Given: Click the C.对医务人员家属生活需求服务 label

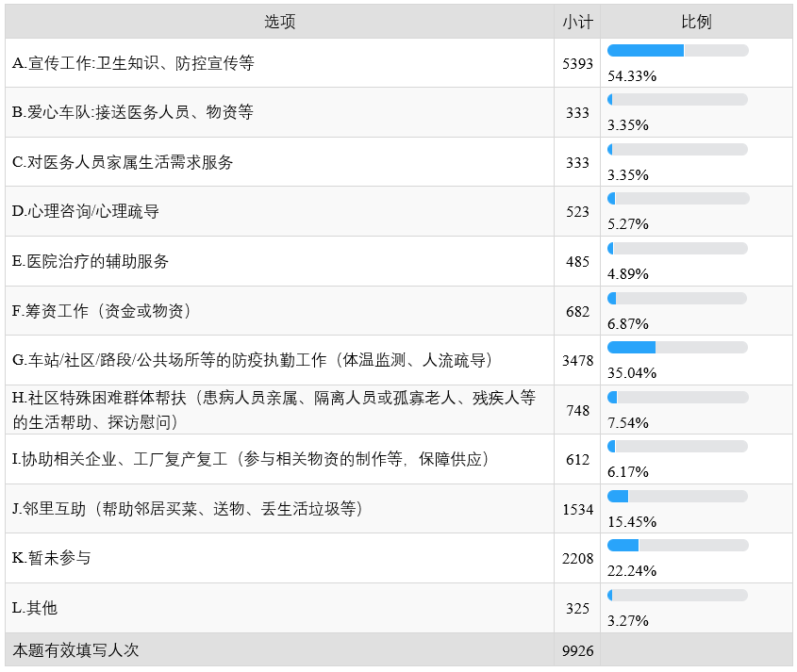Looking at the screenshot, I should point(123,162).
